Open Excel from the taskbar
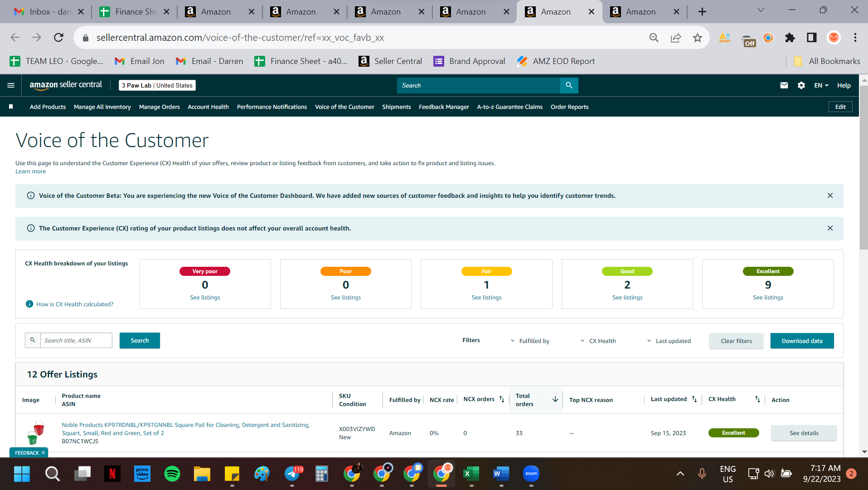The width and height of the screenshot is (868, 490). tap(471, 474)
